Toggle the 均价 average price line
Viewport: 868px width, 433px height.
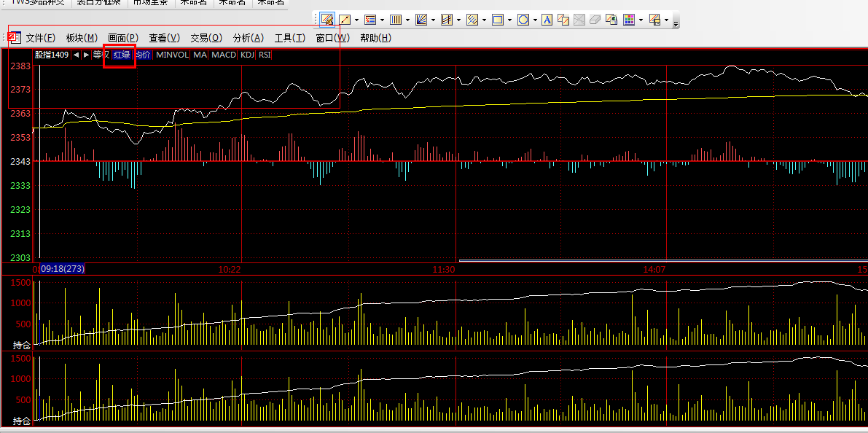143,55
